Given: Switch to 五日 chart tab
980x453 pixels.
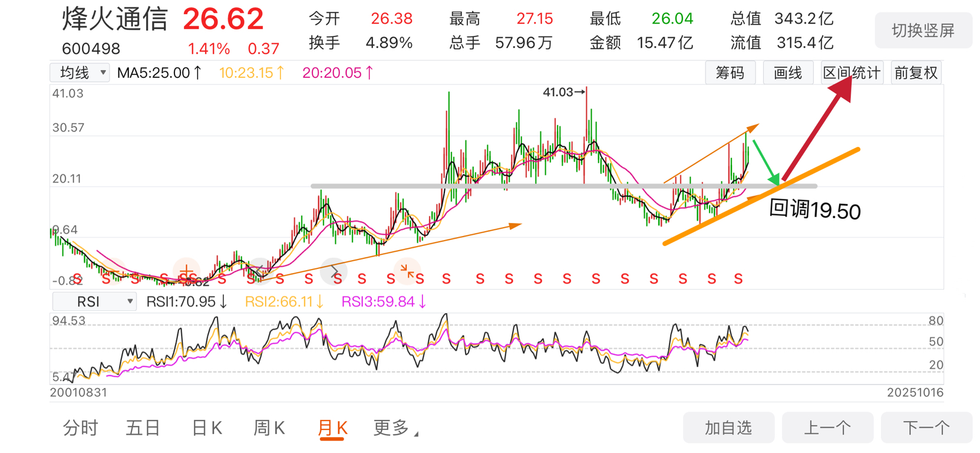Looking at the screenshot, I should click(x=143, y=428).
